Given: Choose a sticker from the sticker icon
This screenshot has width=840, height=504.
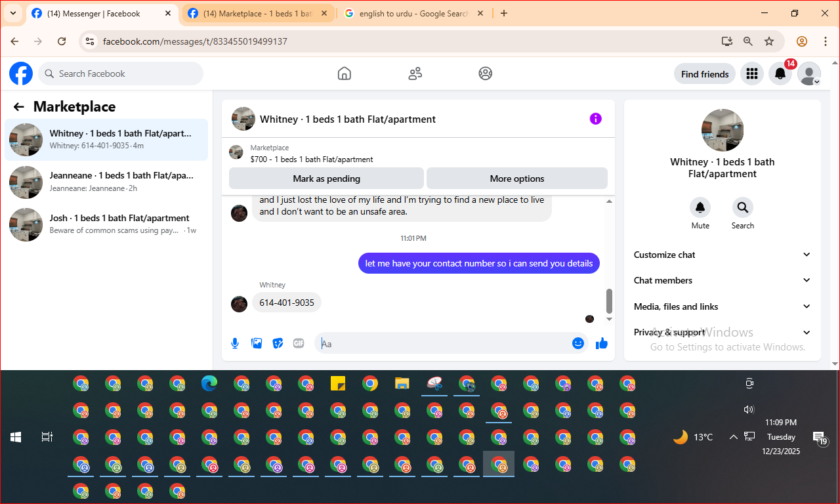Looking at the screenshot, I should click(x=278, y=343).
